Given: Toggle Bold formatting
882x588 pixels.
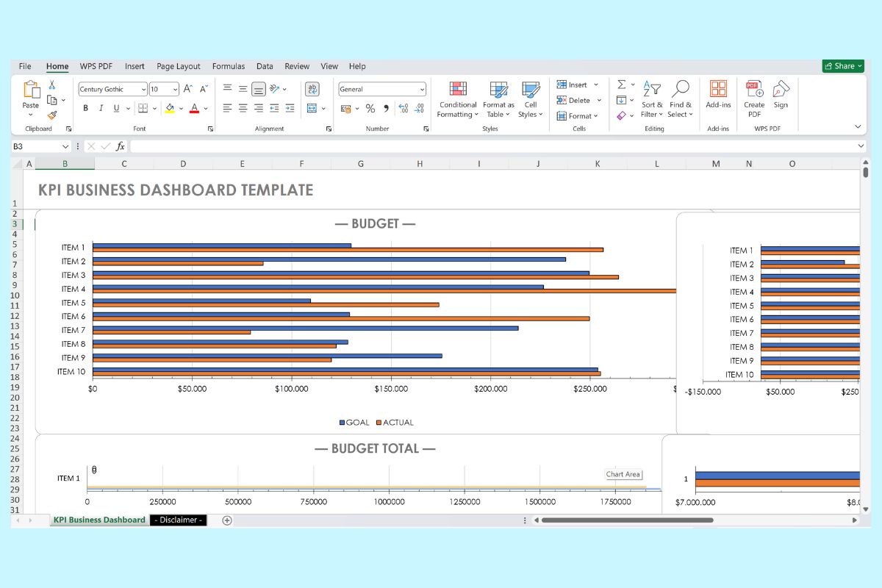Looking at the screenshot, I should [85, 108].
